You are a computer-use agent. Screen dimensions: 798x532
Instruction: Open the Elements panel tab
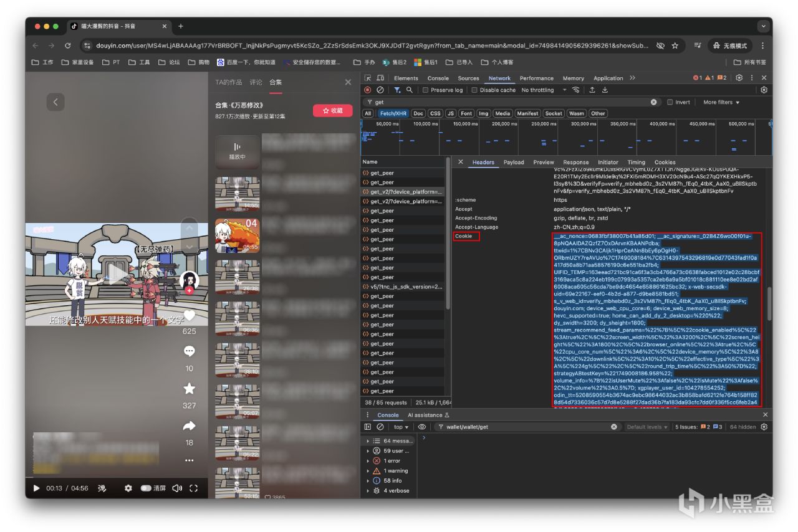(x=406, y=78)
